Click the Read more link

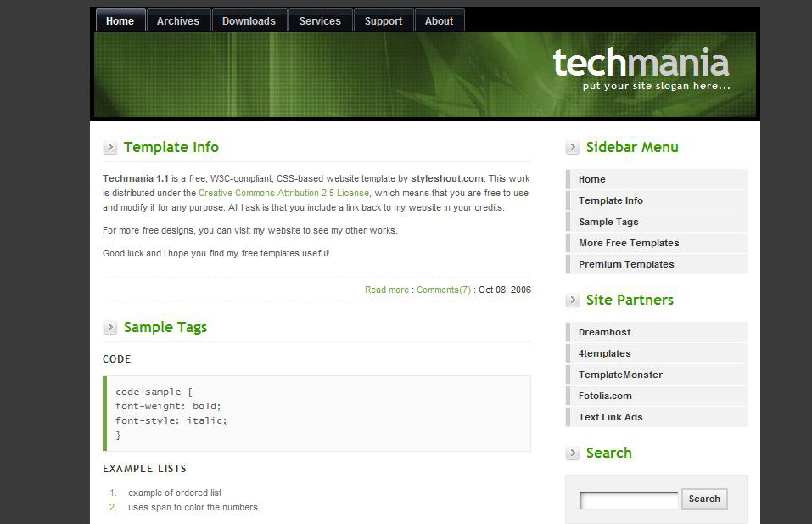click(387, 290)
